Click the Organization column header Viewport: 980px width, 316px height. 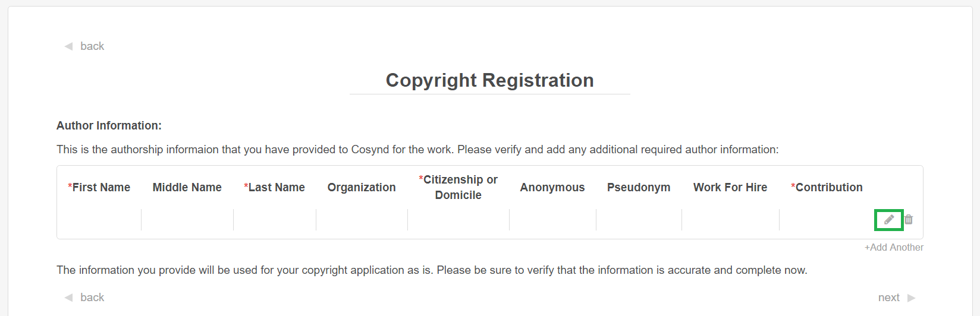(362, 188)
